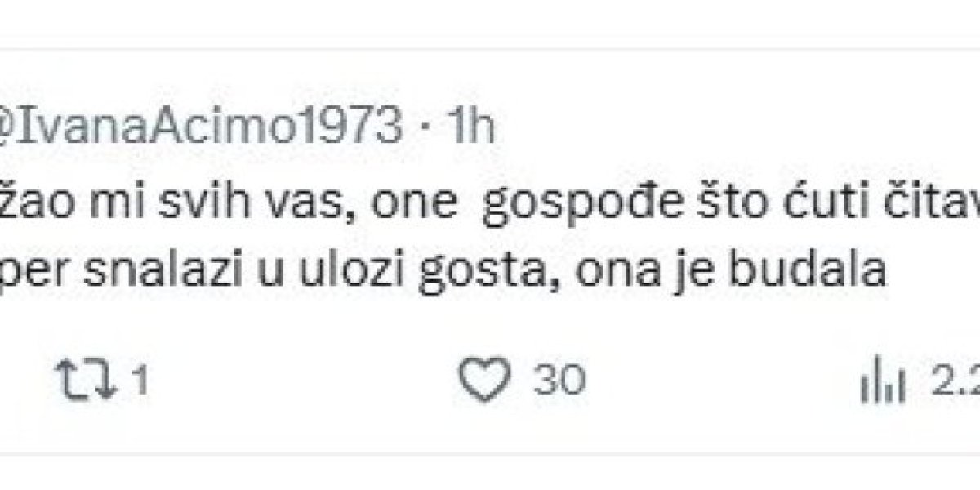Screen dimensions: 980x490
Task: Click the horizontal divider above the tweet
Action: (490, 47)
